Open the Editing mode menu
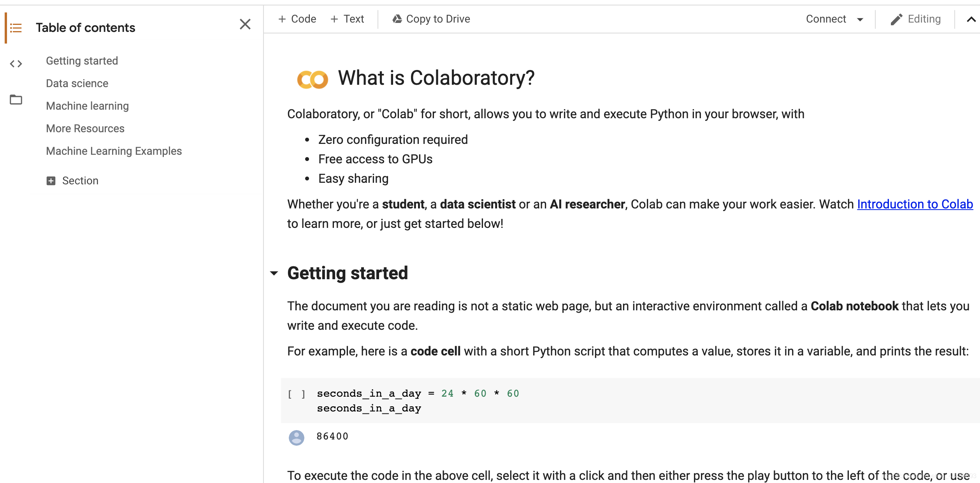This screenshot has width=980, height=483. [916, 19]
